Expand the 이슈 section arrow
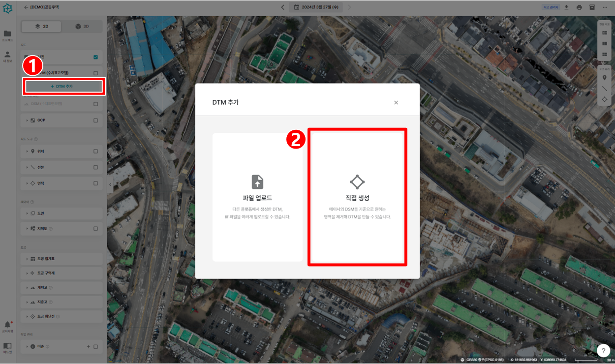 click(x=27, y=346)
